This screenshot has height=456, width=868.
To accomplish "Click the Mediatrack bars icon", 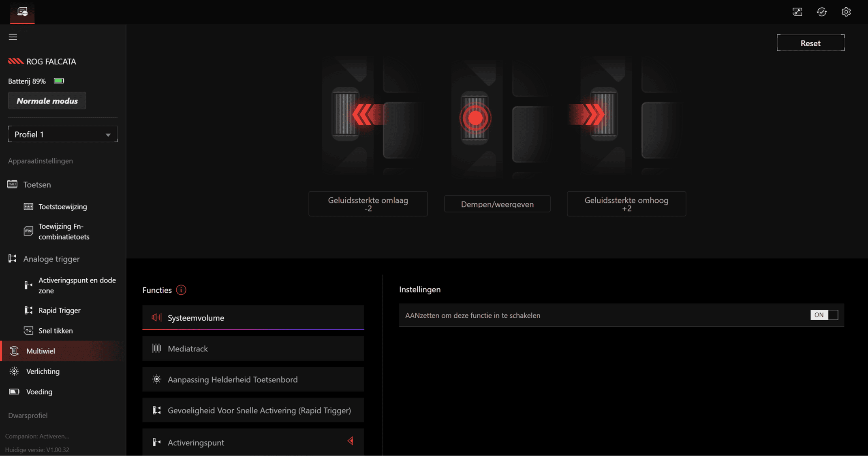I will [156, 348].
